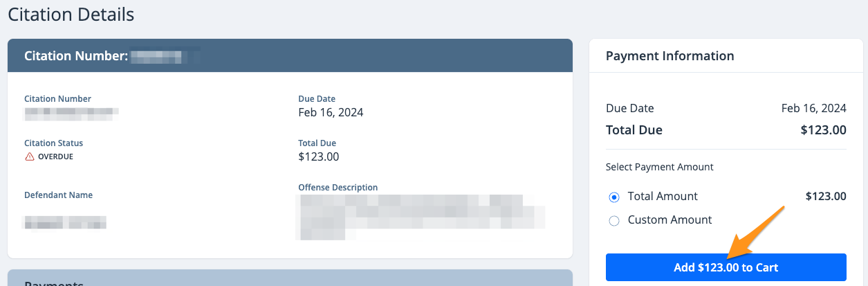Click the Feb 16, 2024 date under Citation details
This screenshot has width=868, height=286.
331,112
